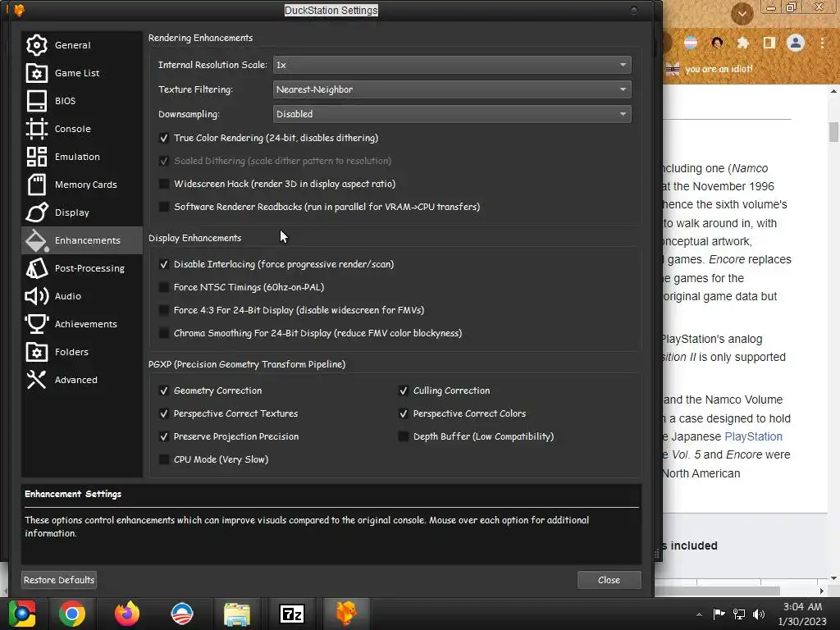Click the Close button in settings
This screenshot has height=630, width=840.
609,580
